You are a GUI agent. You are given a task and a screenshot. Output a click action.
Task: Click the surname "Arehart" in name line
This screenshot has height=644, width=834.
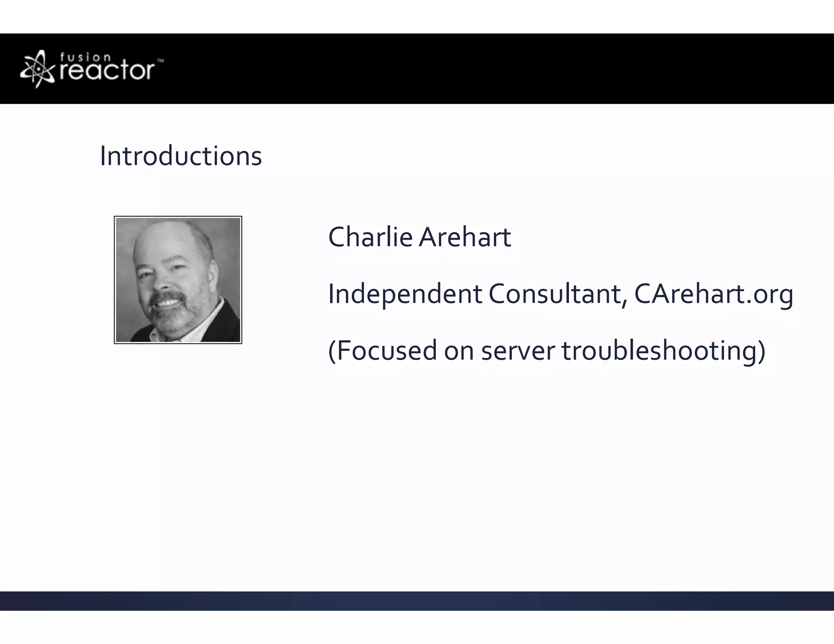click(465, 237)
